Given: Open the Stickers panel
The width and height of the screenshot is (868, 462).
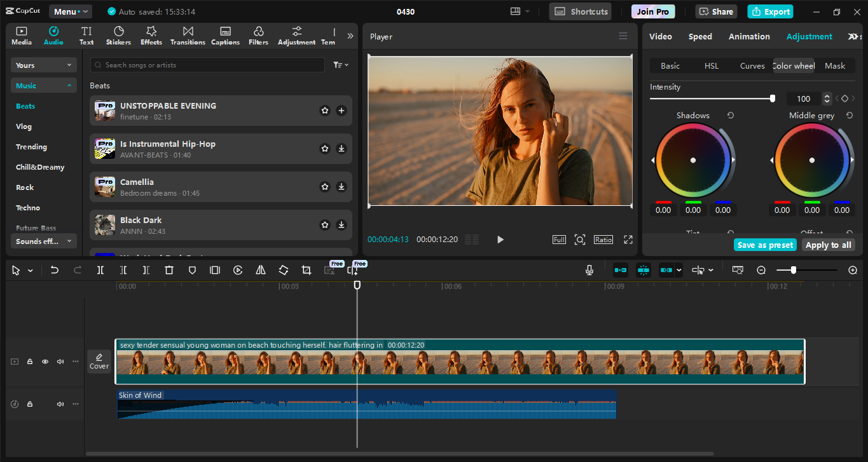Looking at the screenshot, I should (118, 35).
